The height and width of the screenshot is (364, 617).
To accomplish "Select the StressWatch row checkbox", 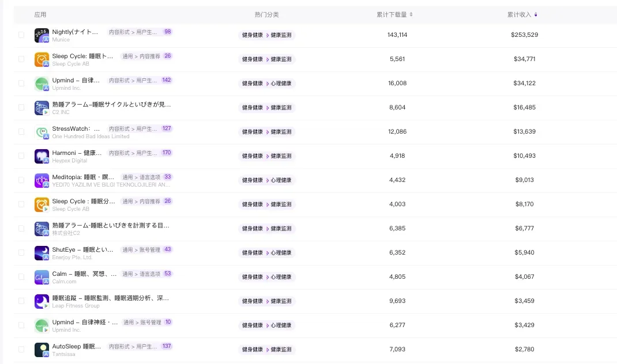I will coord(21,132).
